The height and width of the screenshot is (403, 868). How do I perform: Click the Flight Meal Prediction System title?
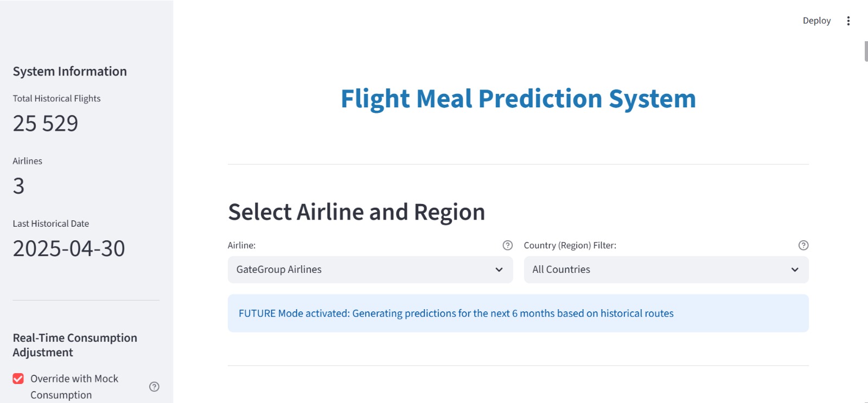pyautogui.click(x=518, y=99)
